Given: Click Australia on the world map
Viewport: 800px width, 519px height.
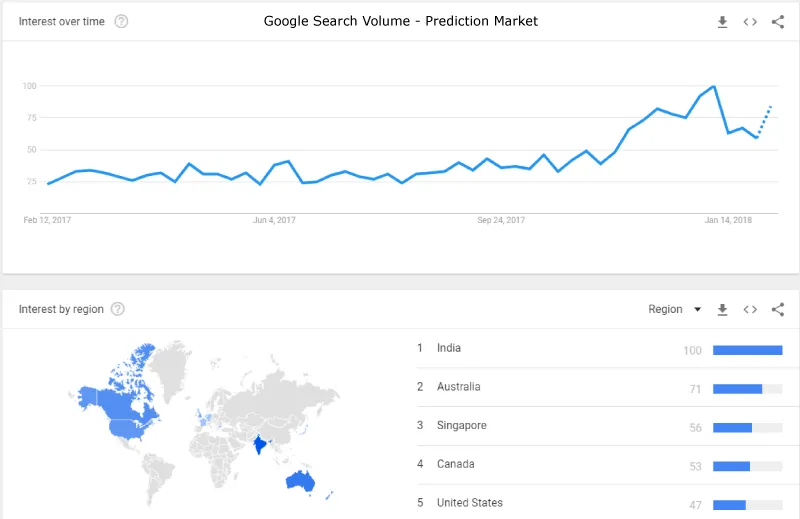Looking at the screenshot, I should [299, 480].
